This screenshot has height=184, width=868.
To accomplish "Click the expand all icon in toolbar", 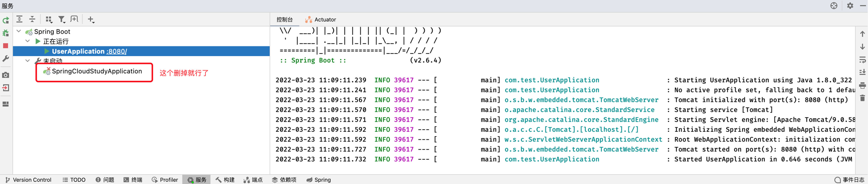I will [x=19, y=19].
